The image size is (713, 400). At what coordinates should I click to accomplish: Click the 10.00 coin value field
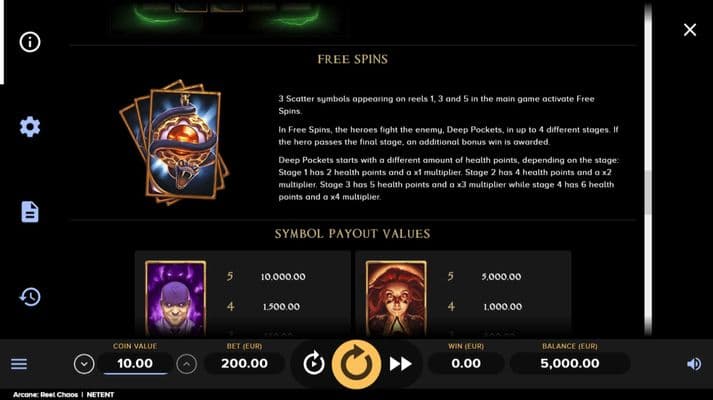coord(135,364)
